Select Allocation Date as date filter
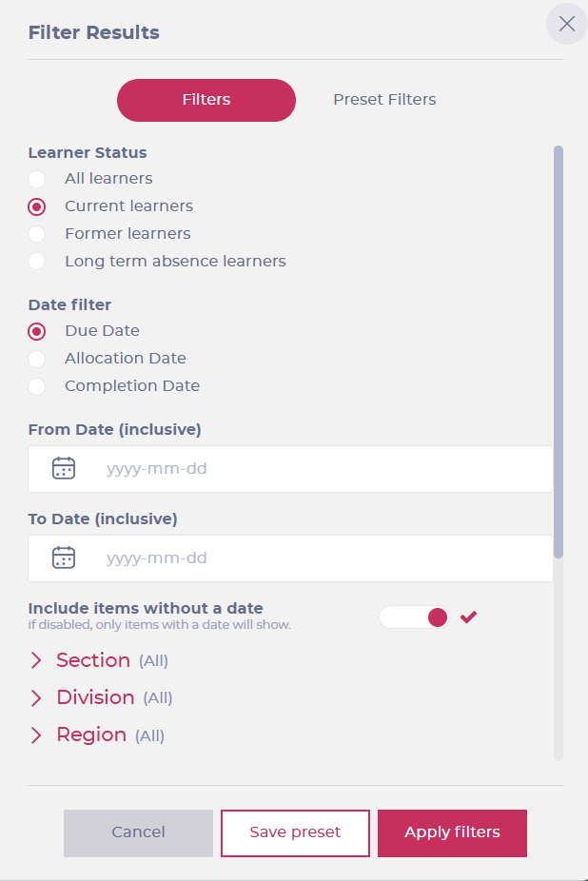 (x=37, y=359)
